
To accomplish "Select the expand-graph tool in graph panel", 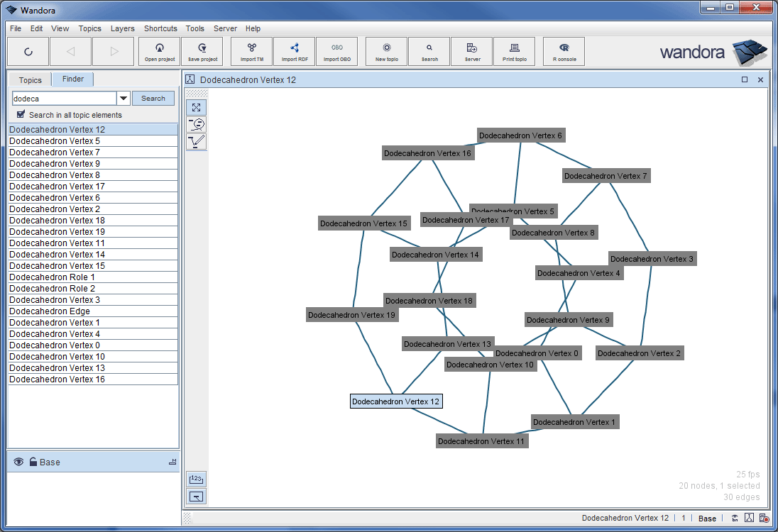I will pos(196,107).
